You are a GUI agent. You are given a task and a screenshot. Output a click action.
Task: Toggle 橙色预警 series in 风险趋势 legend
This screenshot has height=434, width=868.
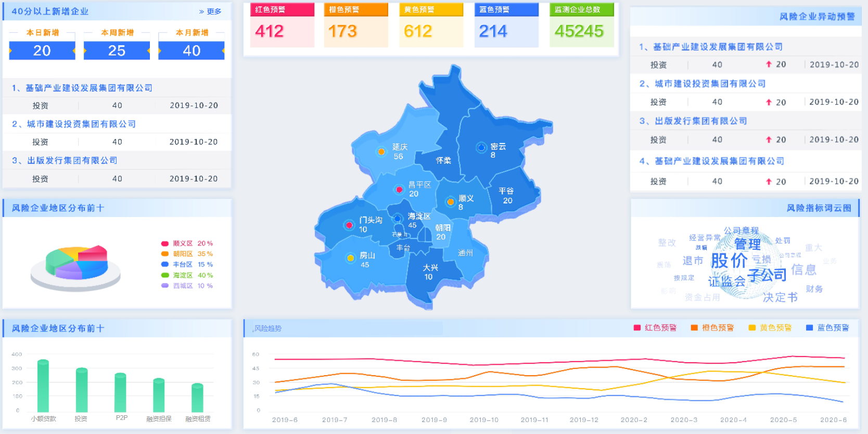coord(712,327)
